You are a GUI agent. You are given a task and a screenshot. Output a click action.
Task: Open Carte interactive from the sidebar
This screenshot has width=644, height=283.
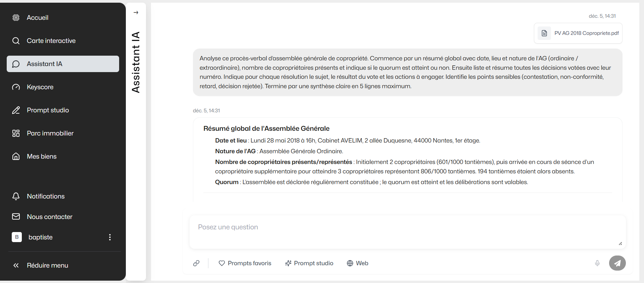coord(51,41)
